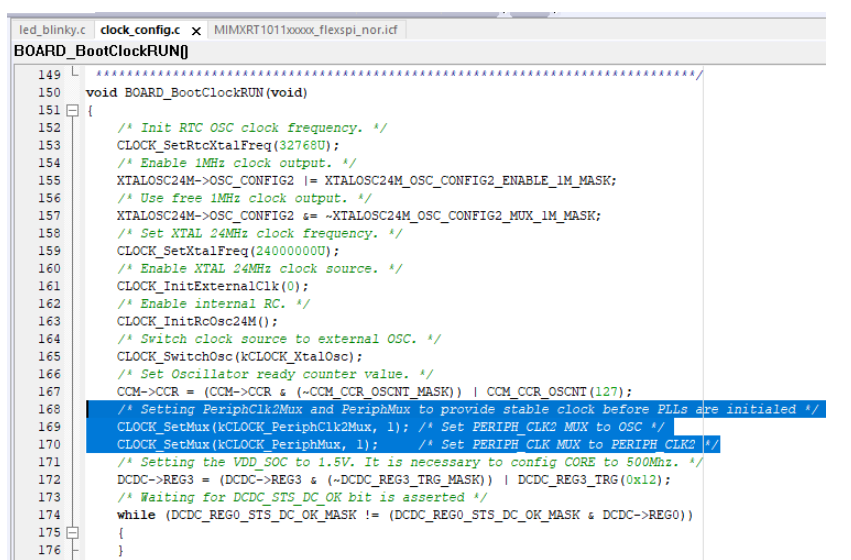Image resolution: width=851 pixels, height=560 pixels.
Task: Click line number 161
Action: tap(49, 286)
